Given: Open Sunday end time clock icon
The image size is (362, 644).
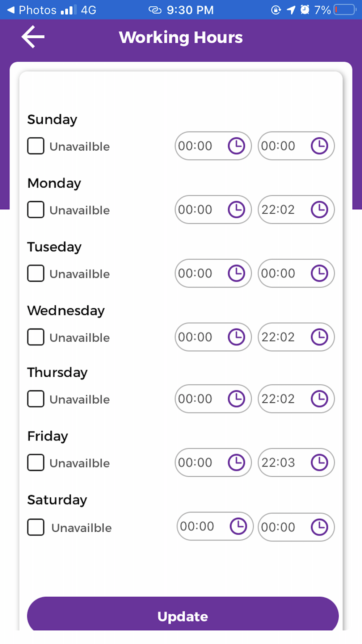Looking at the screenshot, I should click(319, 146).
